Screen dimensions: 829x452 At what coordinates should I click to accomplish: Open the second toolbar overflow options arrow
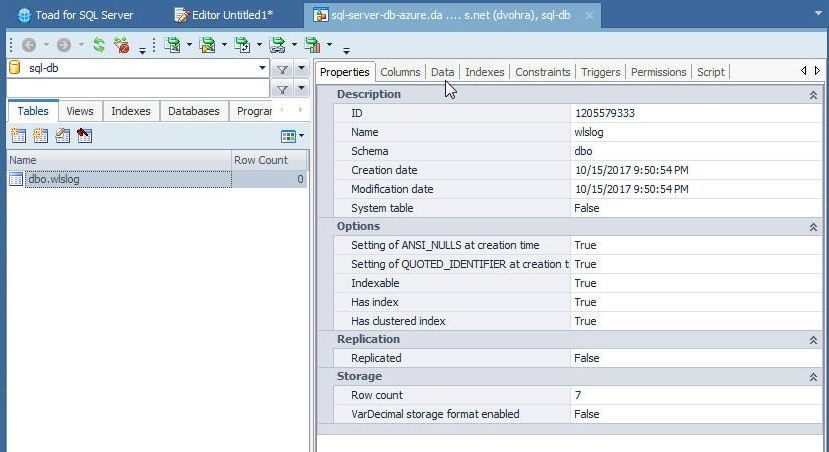coord(346,50)
